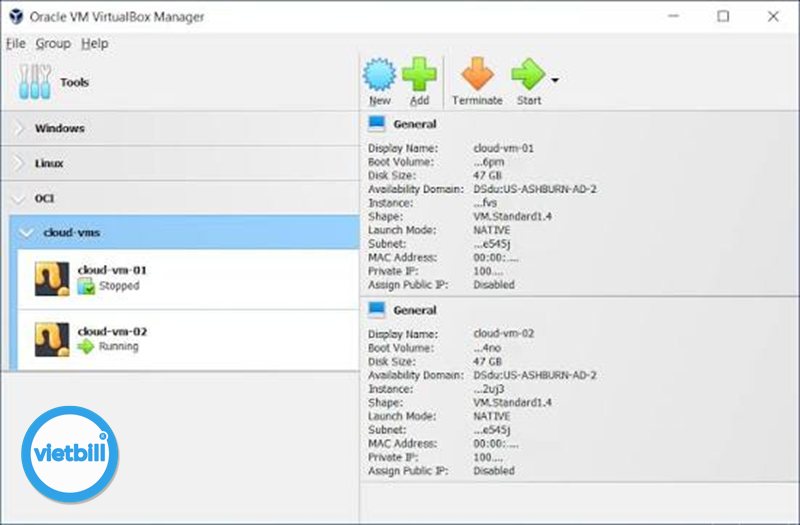Click Shape value VM.Standard1.4 for cloud-vm-02
Viewport: 800px width, 525px height.
coord(512,403)
